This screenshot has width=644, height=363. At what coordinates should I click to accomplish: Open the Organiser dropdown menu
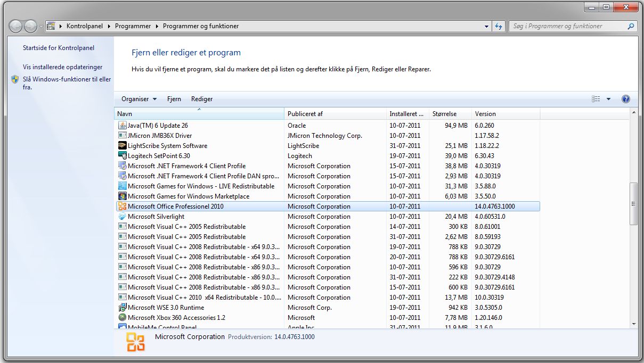coord(139,99)
